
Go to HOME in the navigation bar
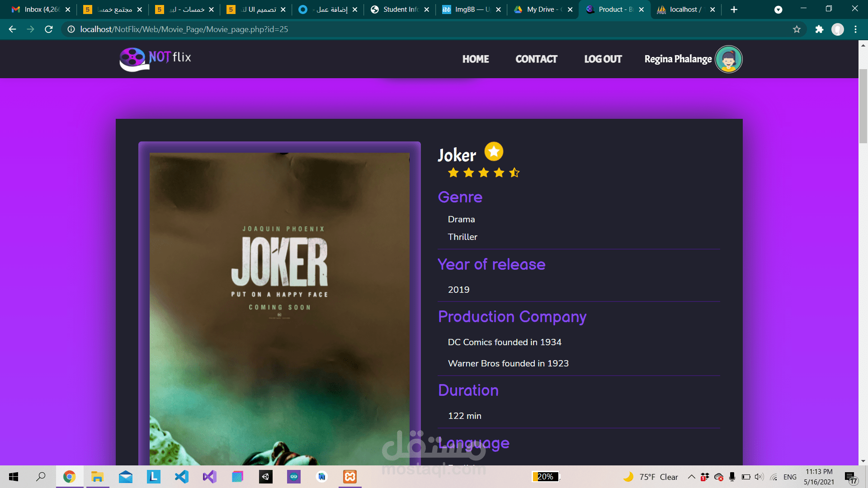(475, 59)
